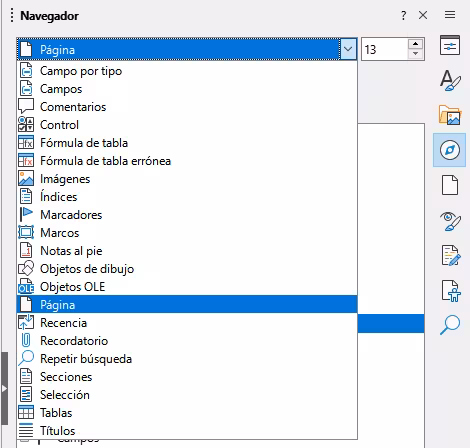Open the Navegador panel options dots
Screen dimensions: 470x448
pyautogui.click(x=12, y=16)
